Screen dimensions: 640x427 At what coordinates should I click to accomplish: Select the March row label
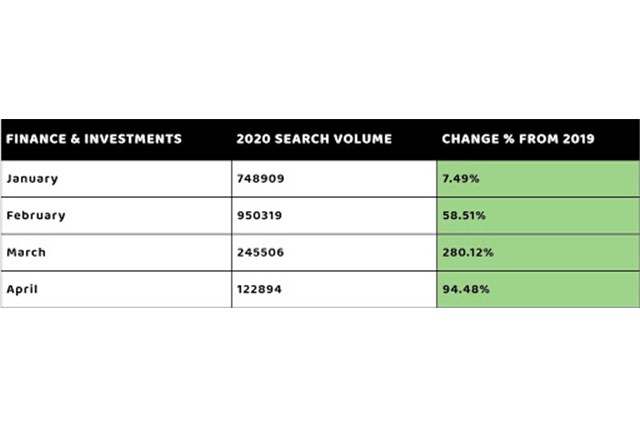tap(26, 251)
